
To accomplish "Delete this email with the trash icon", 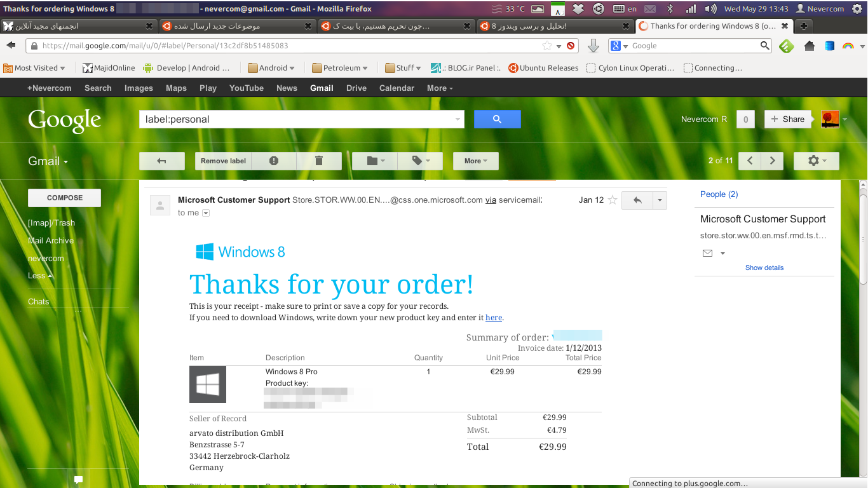I will click(319, 161).
